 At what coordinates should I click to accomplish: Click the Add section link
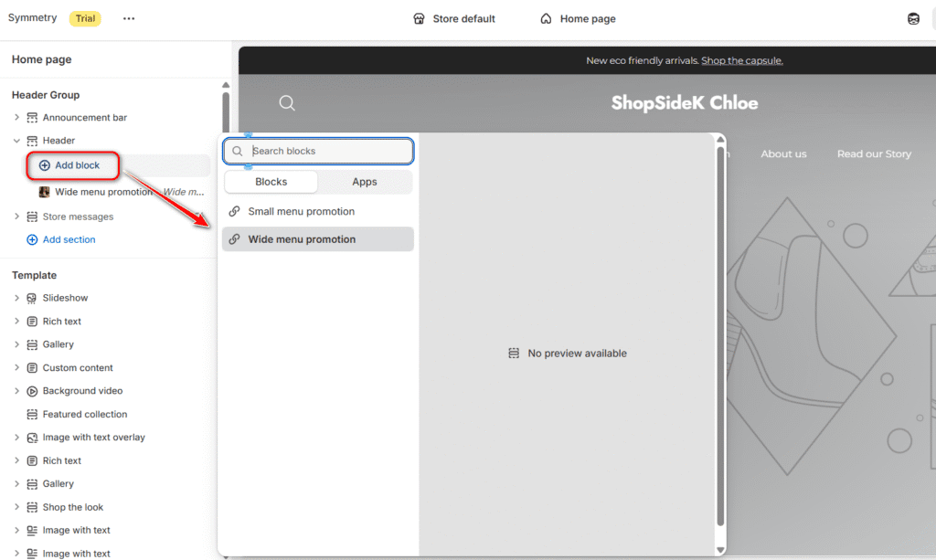pos(69,239)
